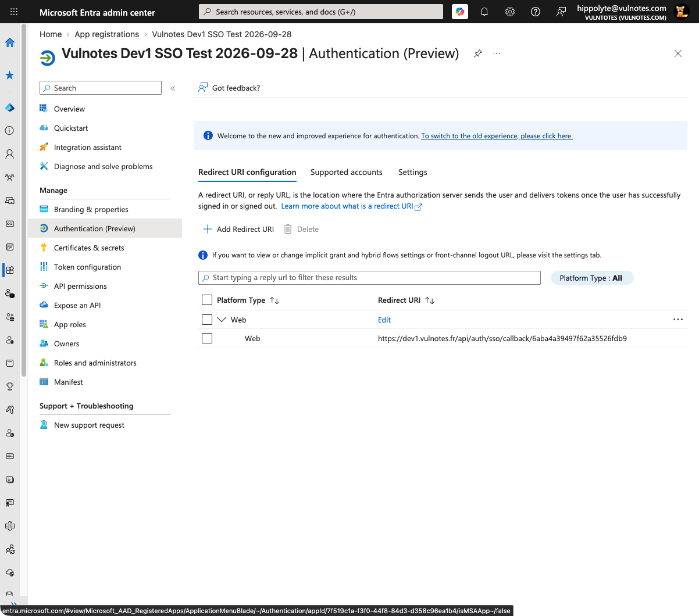The height and width of the screenshot is (616, 699).
Task: Click Got feedback? button
Action: click(229, 88)
